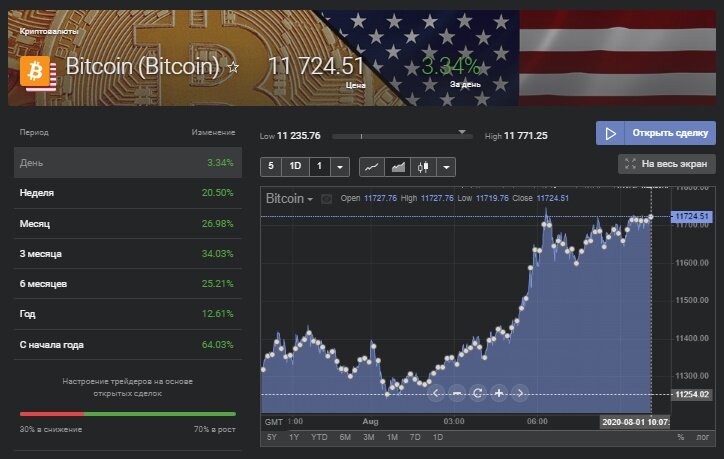Open the interval dropdown arrow
Image resolution: width=724 pixels, height=459 pixels.
[341, 167]
